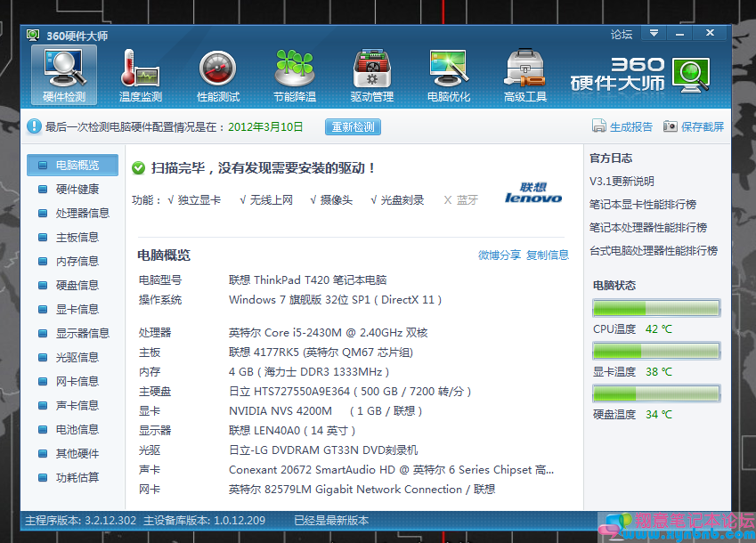Click the 360硬件大师 title bar app icon
This screenshot has width=756, height=543.
33,36
